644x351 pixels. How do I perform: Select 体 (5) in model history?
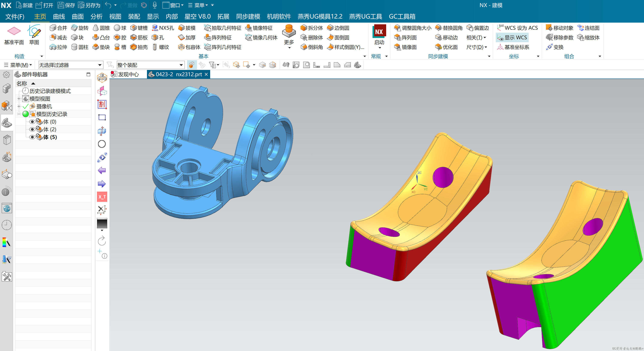tap(50, 137)
